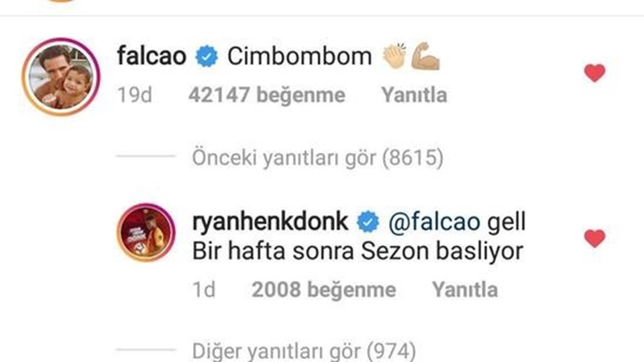
Task: Open the falcao username link
Action: click(152, 56)
